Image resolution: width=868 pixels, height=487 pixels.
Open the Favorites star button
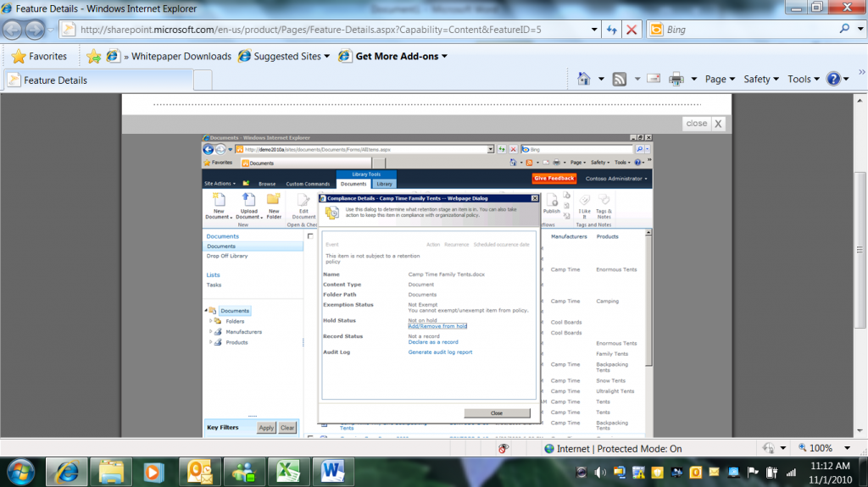39,57
